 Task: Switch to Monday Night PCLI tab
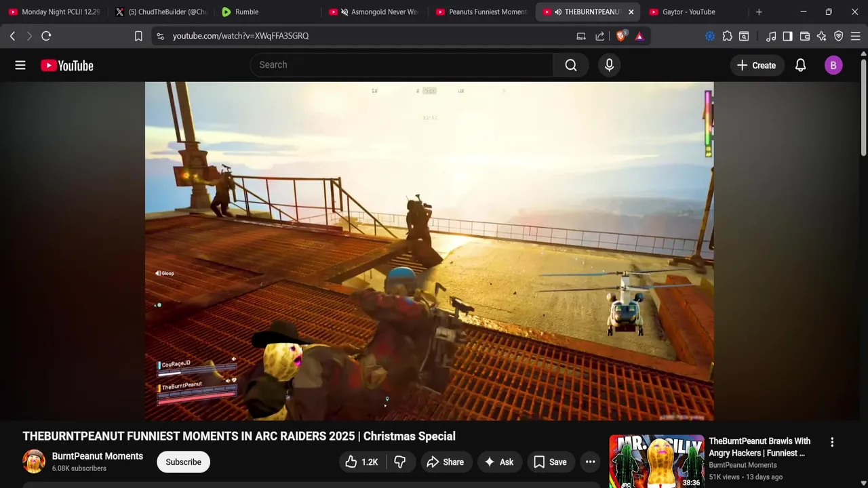click(x=54, y=12)
